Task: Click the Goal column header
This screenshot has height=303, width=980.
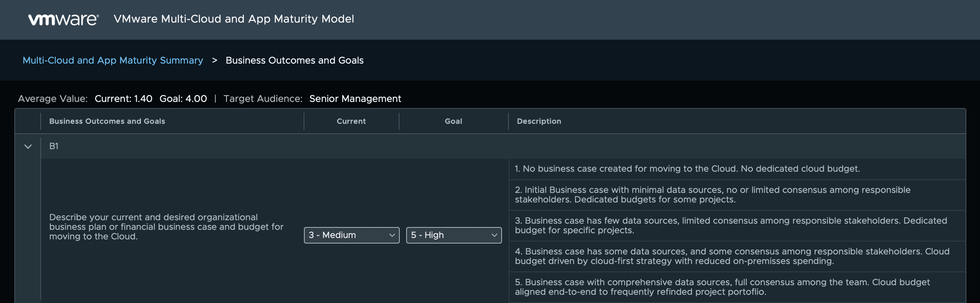Action: tap(453, 121)
